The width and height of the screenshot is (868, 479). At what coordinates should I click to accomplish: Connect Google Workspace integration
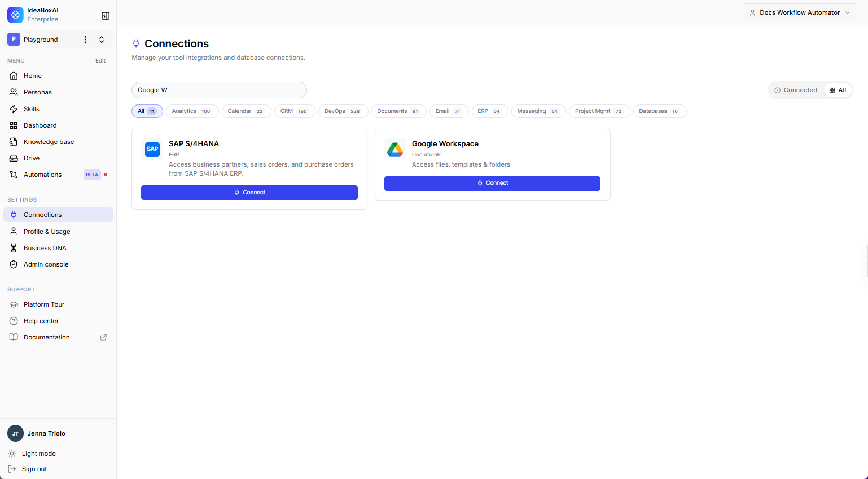[x=492, y=183]
